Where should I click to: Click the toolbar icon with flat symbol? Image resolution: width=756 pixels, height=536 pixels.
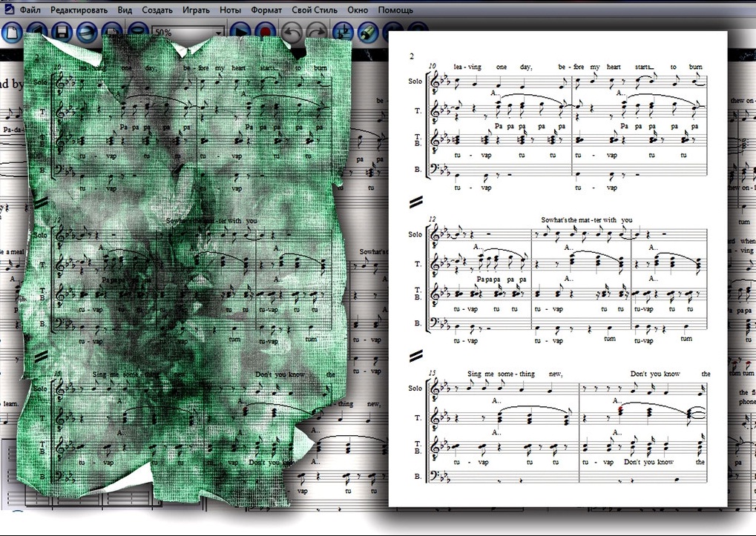click(x=342, y=32)
